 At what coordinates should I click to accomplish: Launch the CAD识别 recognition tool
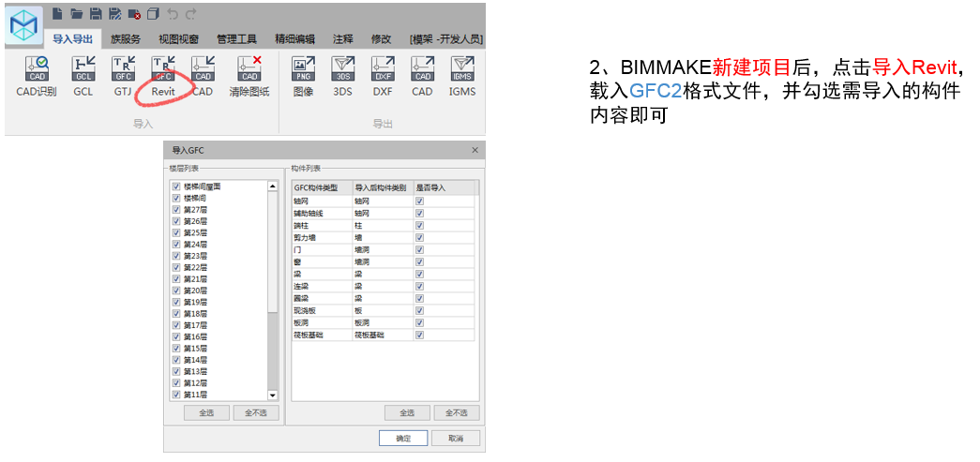coord(37,76)
